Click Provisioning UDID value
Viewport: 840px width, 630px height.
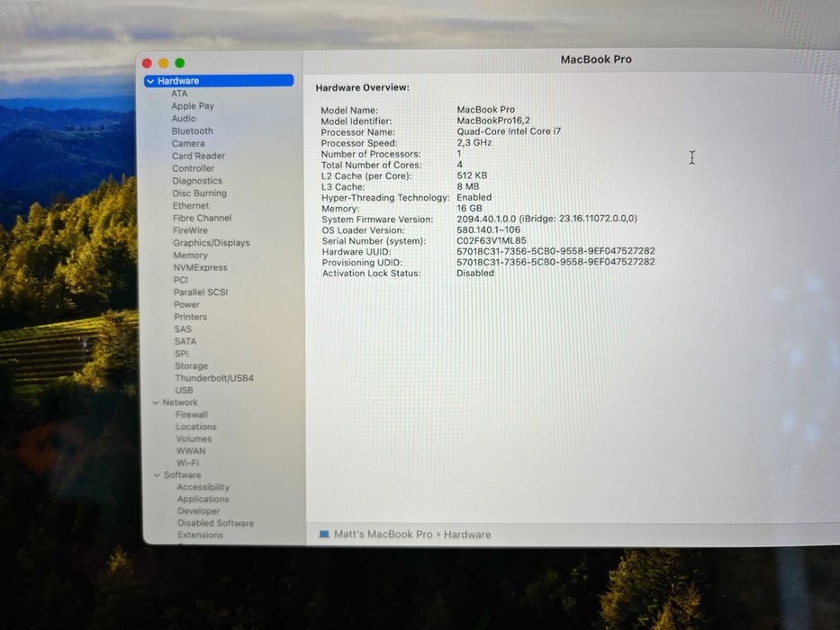[555, 262]
